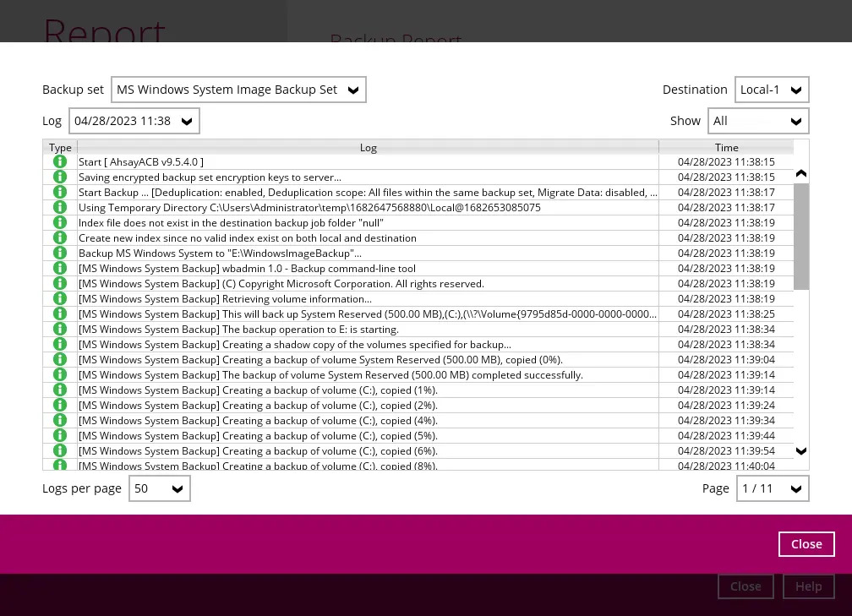Click the scroll up arrow of log list
This screenshot has height=616, width=852.
[801, 173]
